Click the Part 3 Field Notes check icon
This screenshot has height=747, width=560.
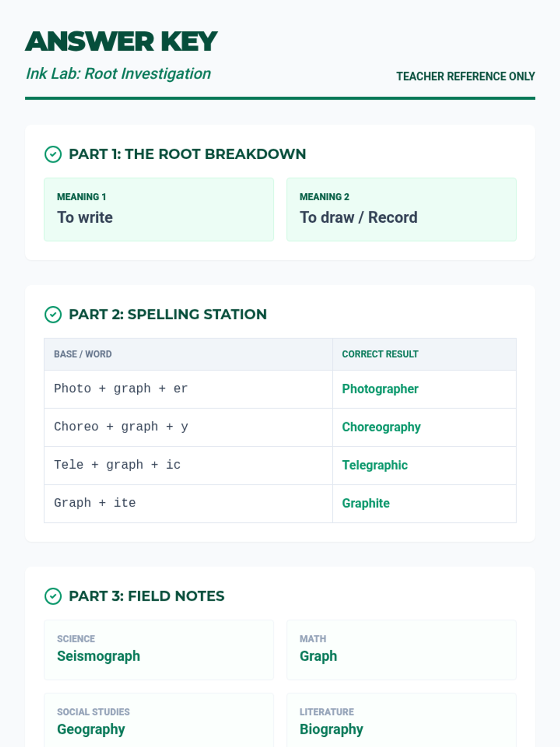(x=53, y=596)
